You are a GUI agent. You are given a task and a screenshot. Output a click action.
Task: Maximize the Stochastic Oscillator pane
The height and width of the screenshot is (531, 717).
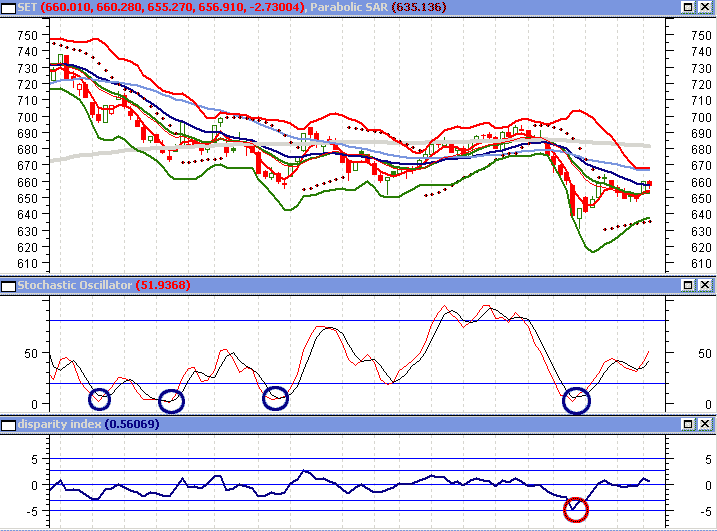pos(688,285)
